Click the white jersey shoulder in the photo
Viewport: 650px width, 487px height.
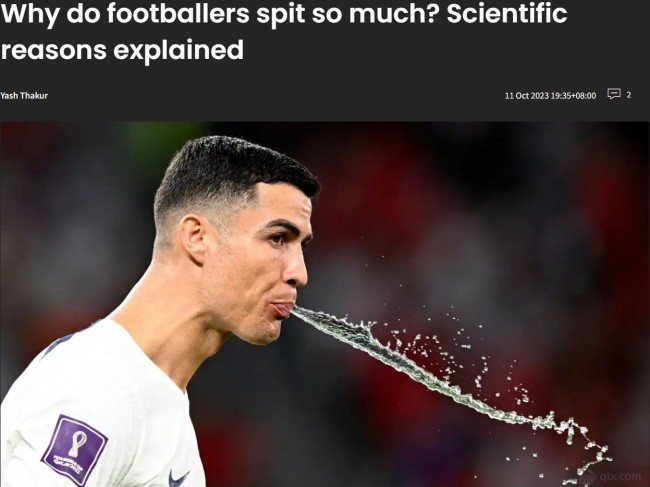[83, 365]
